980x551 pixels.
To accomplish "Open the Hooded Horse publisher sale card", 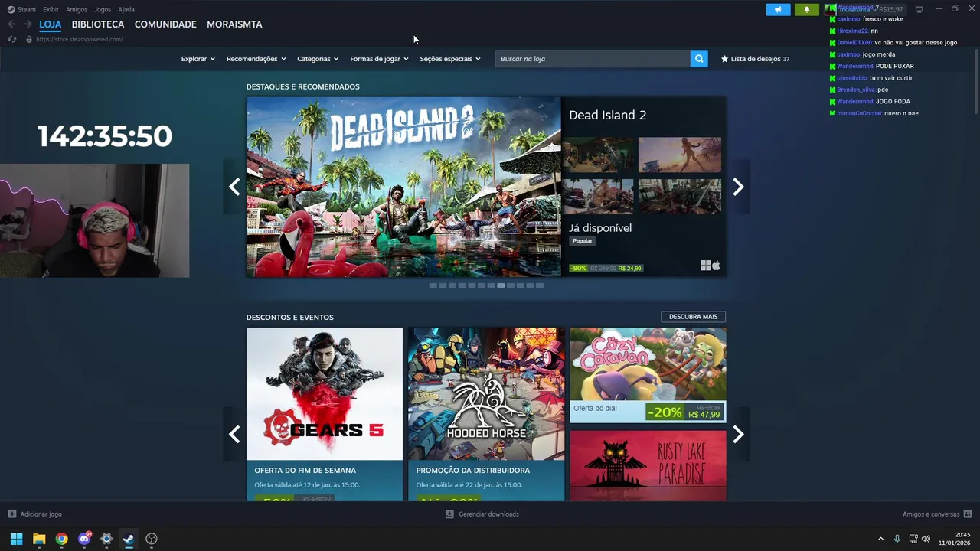I will tap(486, 414).
